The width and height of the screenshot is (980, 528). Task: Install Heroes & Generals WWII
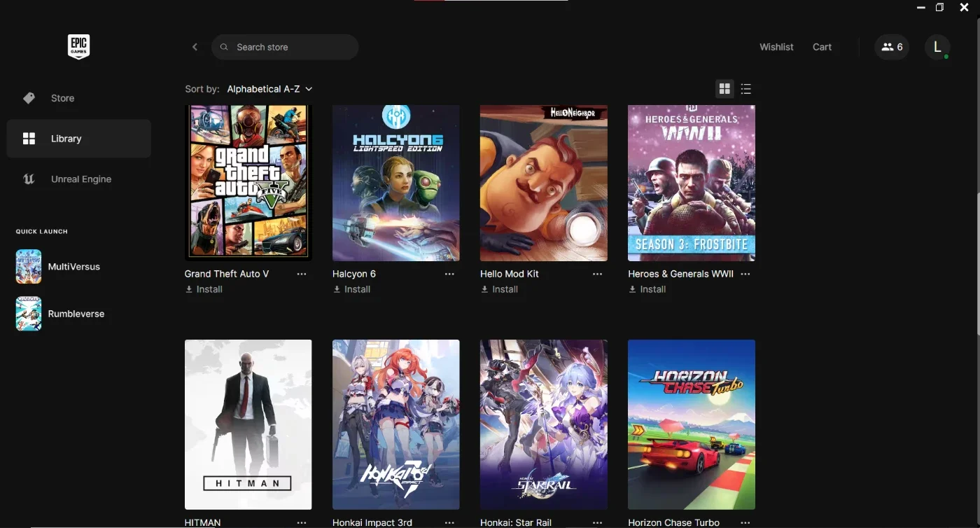point(647,289)
